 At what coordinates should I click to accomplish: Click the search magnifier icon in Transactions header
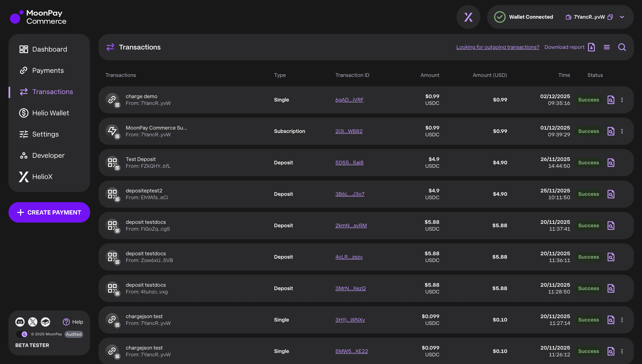(x=622, y=47)
